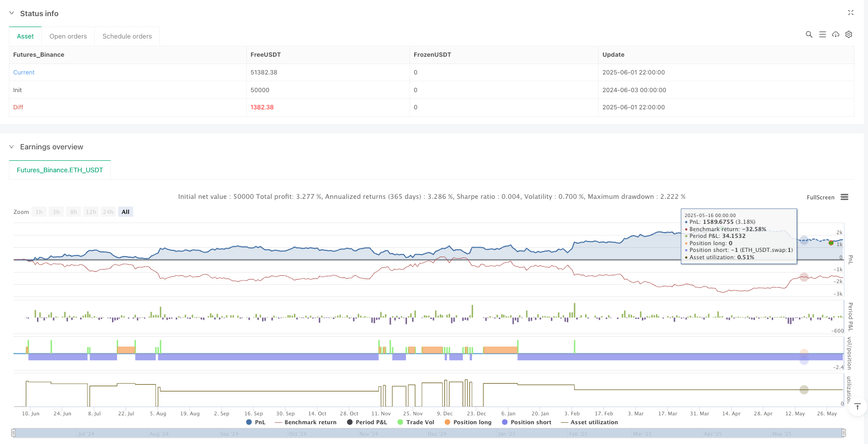Select the All zoom range button
The height and width of the screenshot is (444, 868).
coord(126,212)
